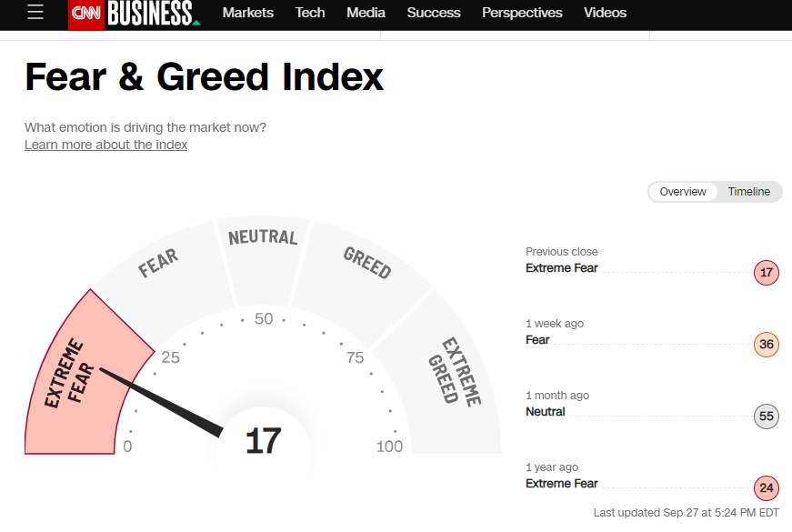Open the Success nav item
This screenshot has width=792, height=532.
pos(434,13)
